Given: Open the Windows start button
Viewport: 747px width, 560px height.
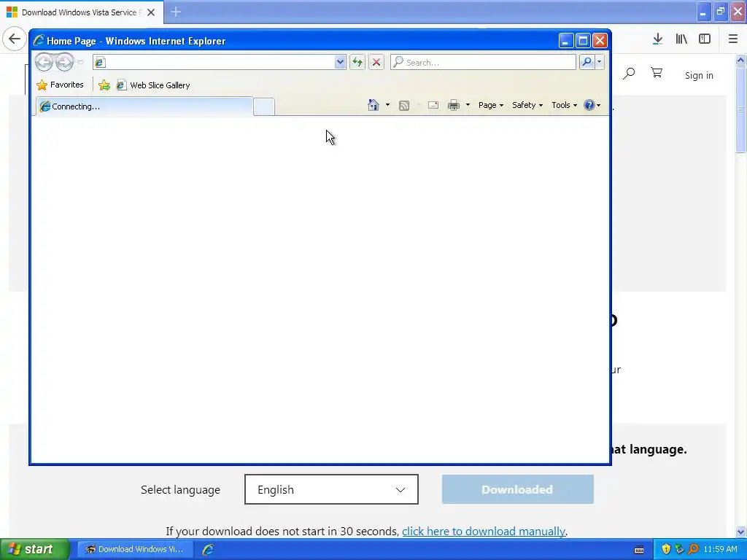Looking at the screenshot, I should pos(35,550).
